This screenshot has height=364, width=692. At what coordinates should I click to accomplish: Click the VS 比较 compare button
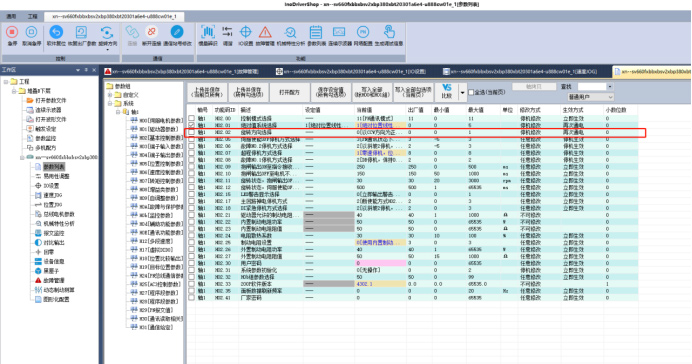(447, 92)
